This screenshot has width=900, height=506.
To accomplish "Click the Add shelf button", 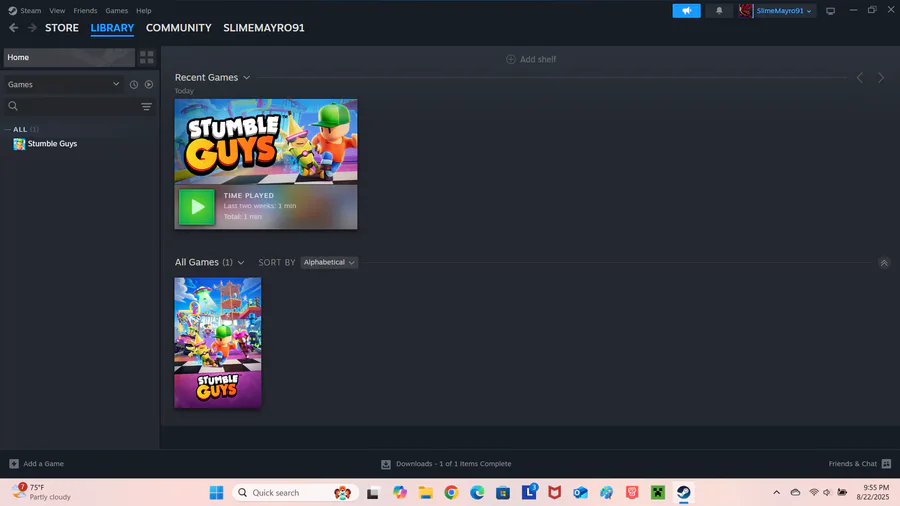I will tap(531, 59).
